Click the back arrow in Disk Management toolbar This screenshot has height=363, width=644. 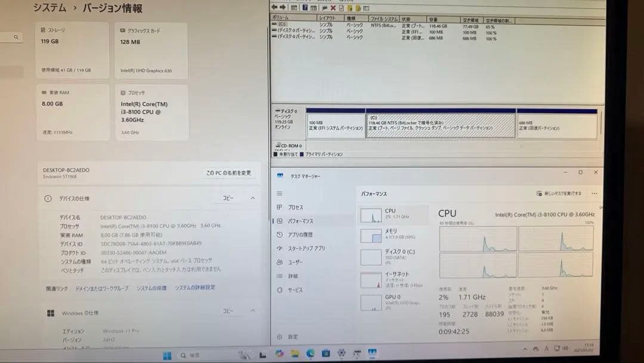click(274, 7)
